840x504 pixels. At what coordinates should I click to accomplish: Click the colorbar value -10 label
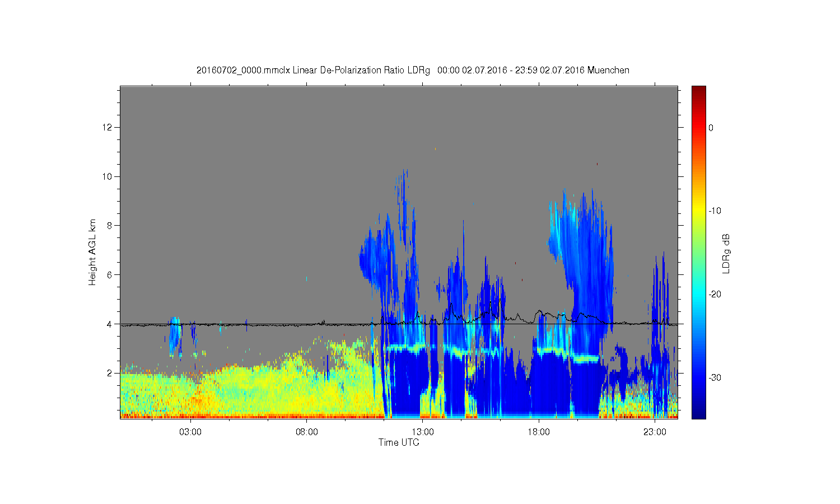(715, 211)
